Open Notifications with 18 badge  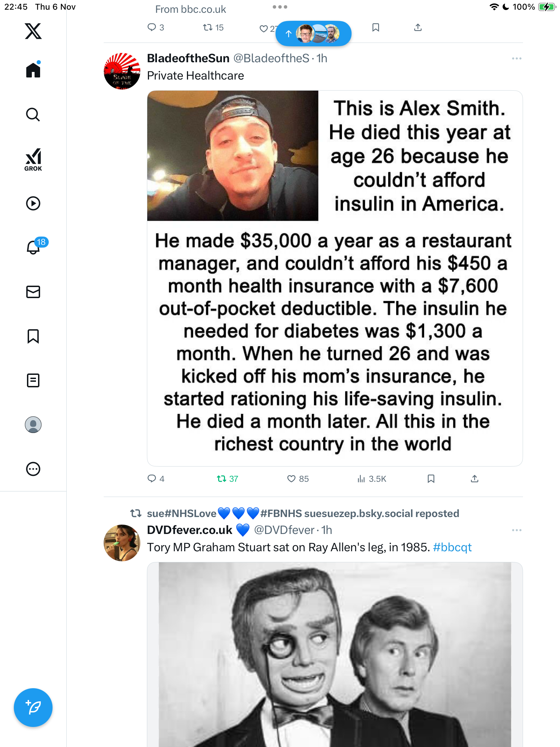(34, 247)
